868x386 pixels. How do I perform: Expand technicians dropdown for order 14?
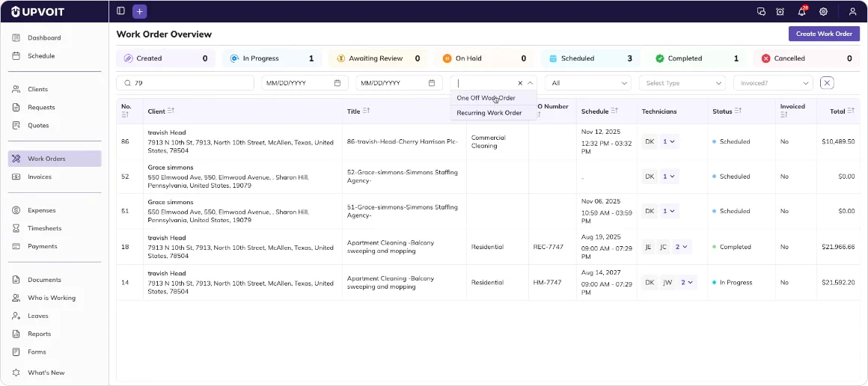click(x=687, y=283)
